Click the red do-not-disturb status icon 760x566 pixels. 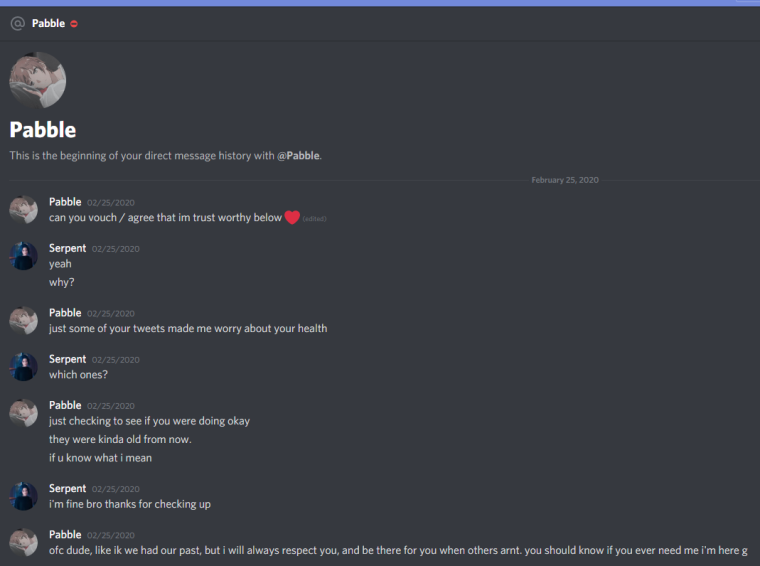coord(74,23)
